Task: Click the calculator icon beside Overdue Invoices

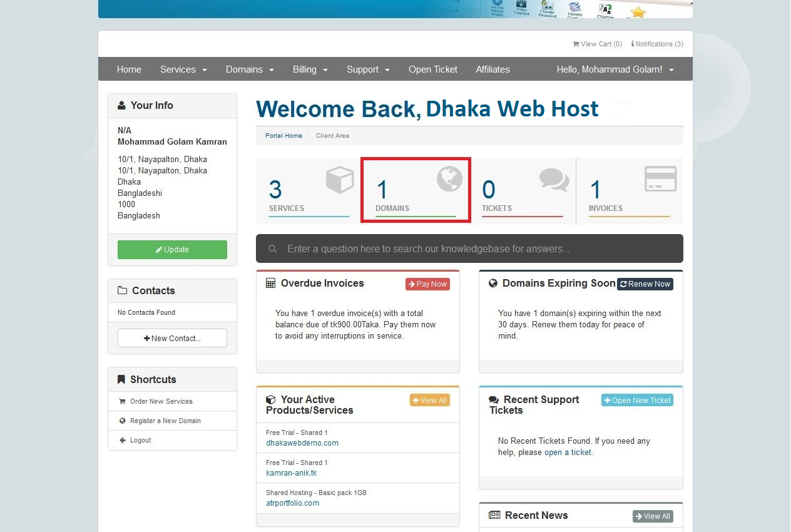Action: click(x=270, y=283)
